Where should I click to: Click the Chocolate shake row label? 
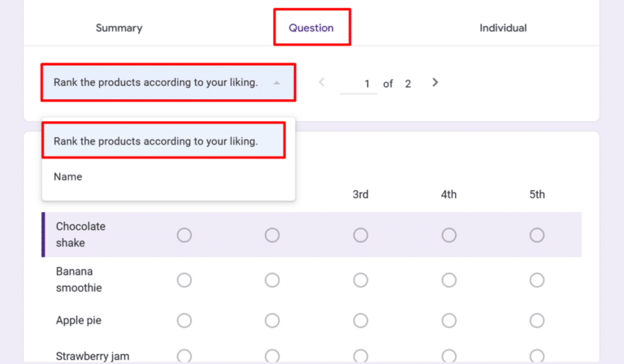tap(80, 235)
